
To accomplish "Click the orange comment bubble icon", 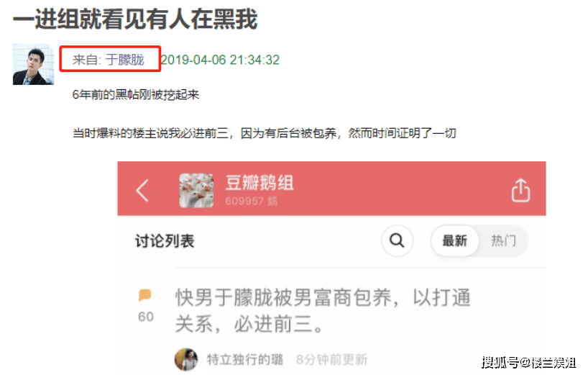I will click(x=144, y=295).
